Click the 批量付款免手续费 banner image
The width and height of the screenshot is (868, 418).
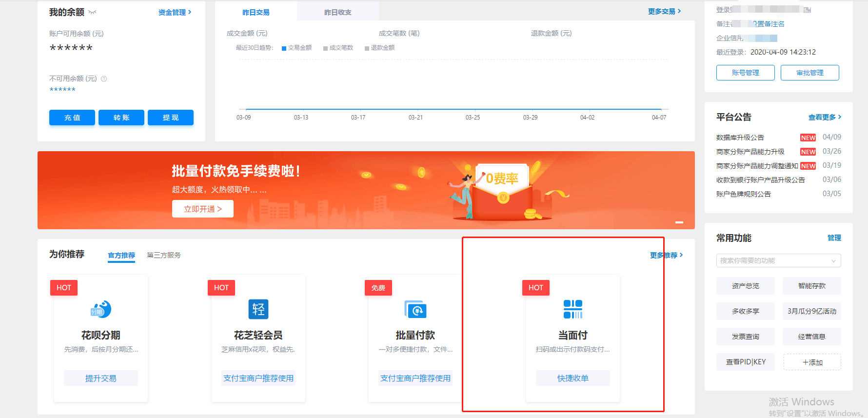(x=366, y=190)
